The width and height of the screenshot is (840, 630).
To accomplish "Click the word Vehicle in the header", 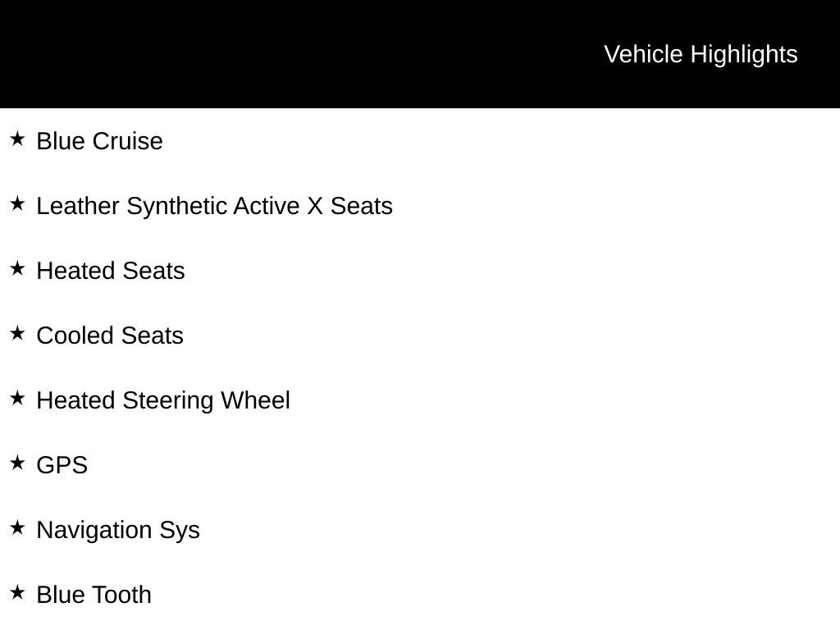I will 643,54.
